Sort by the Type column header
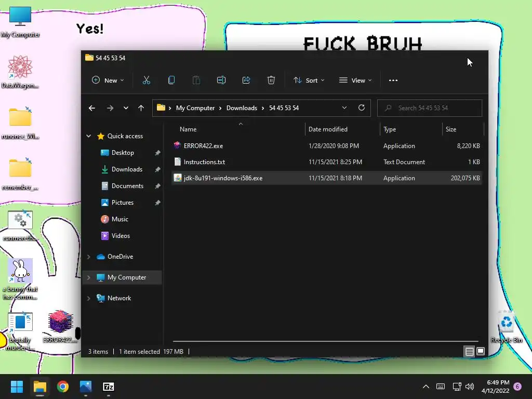Viewport: 532px width, 399px height. pos(411,129)
